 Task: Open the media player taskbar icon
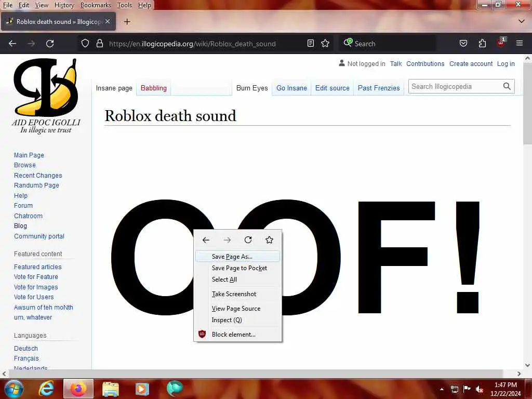tap(142, 389)
